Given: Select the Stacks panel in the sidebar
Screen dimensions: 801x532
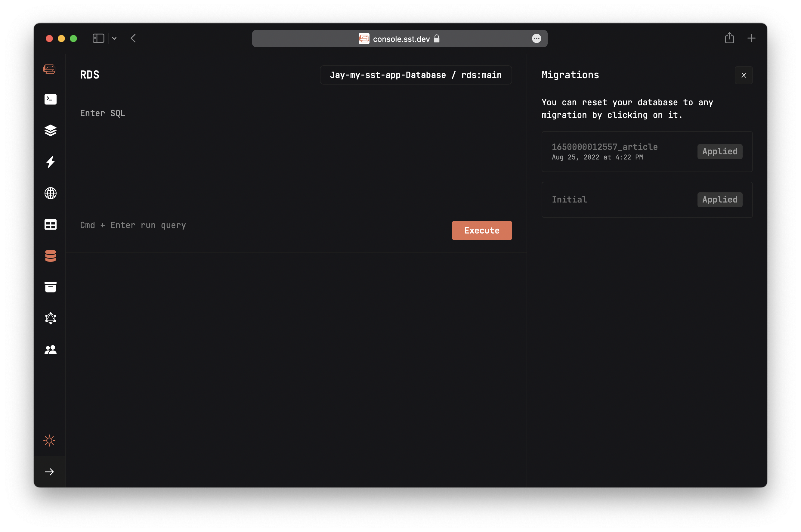Looking at the screenshot, I should 50,131.
